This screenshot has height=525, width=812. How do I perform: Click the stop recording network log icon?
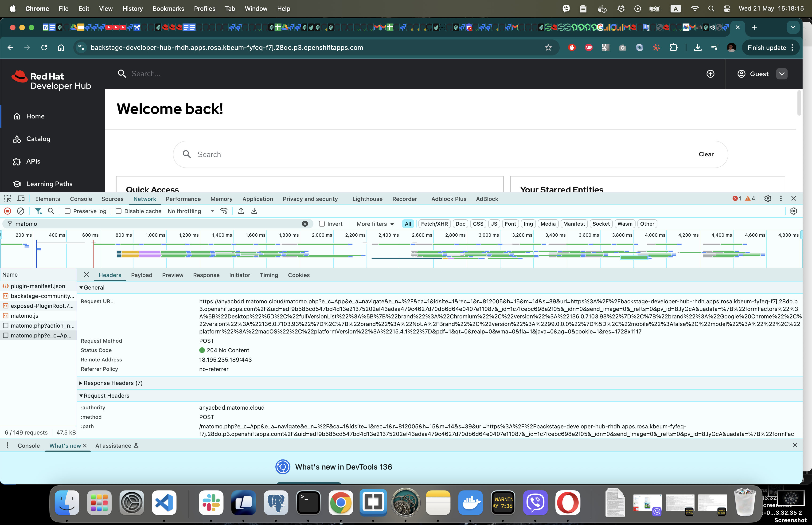tap(8, 211)
